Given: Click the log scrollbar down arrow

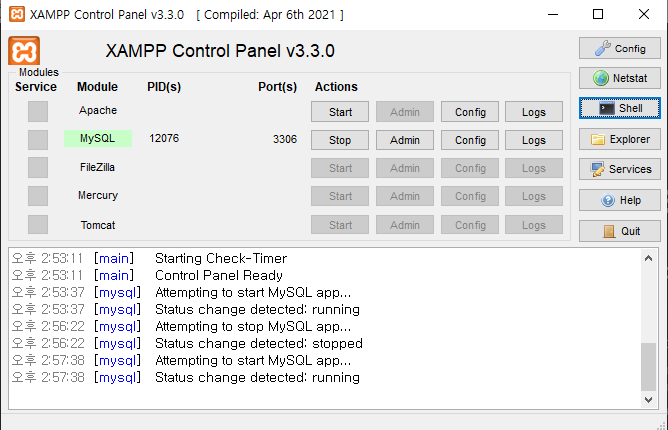Looking at the screenshot, I should pos(648,399).
